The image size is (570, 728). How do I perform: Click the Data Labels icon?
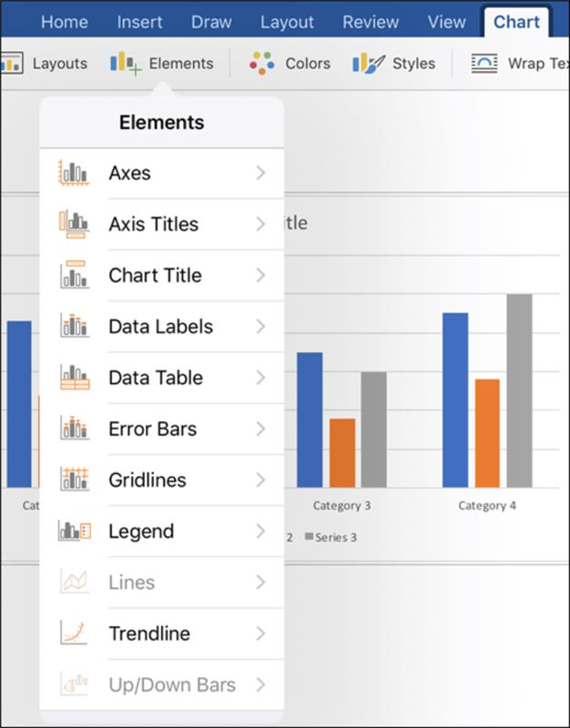pos(75,326)
